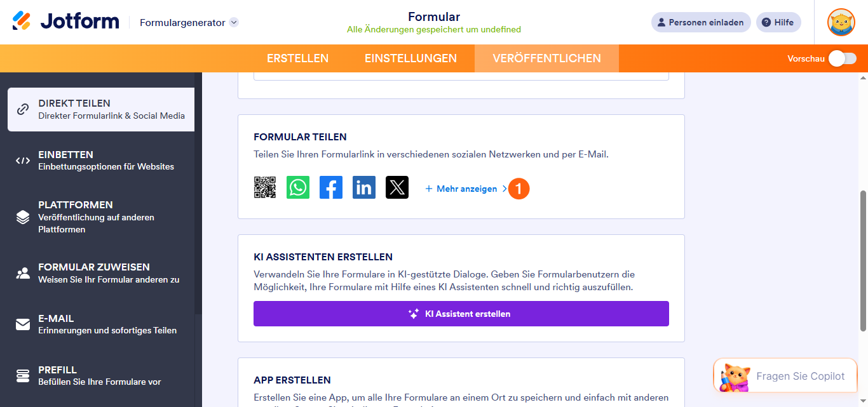This screenshot has width=868, height=407.
Task: Open the Hilfe button
Action: click(x=778, y=22)
